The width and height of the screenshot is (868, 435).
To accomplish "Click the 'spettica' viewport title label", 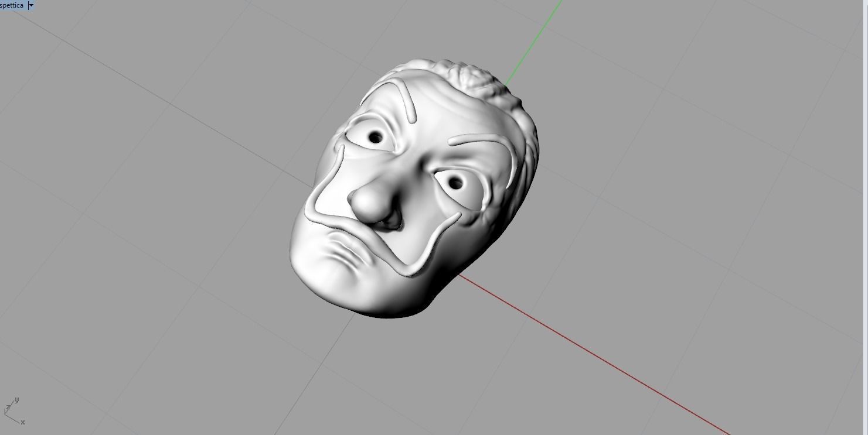I will [x=12, y=5].
